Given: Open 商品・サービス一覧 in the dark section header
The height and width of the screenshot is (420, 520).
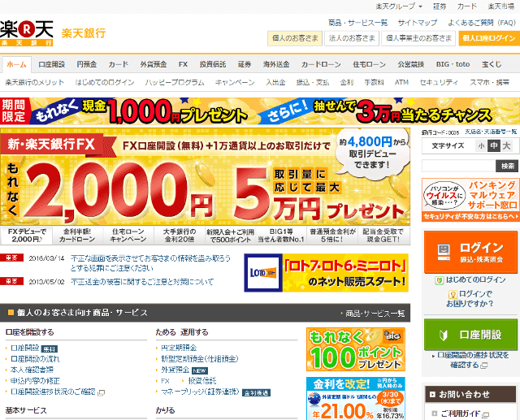Looking at the screenshot, I should (375, 314).
